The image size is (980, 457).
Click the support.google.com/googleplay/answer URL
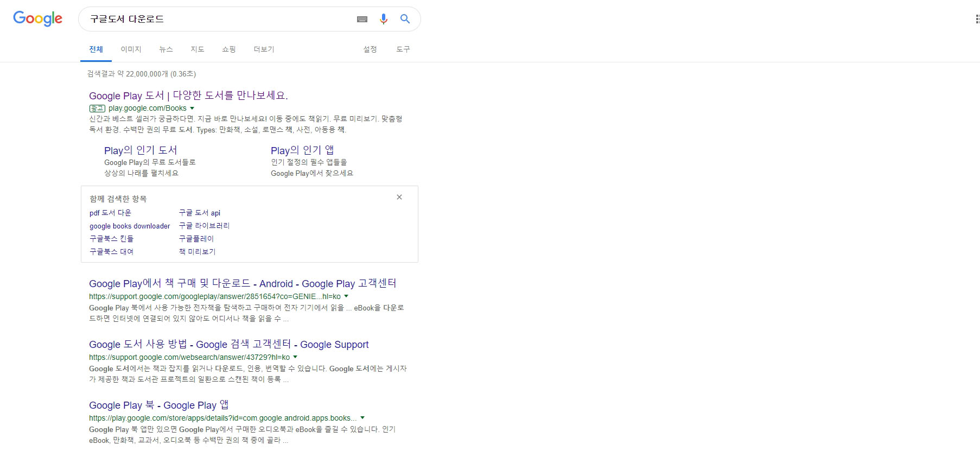click(215, 296)
